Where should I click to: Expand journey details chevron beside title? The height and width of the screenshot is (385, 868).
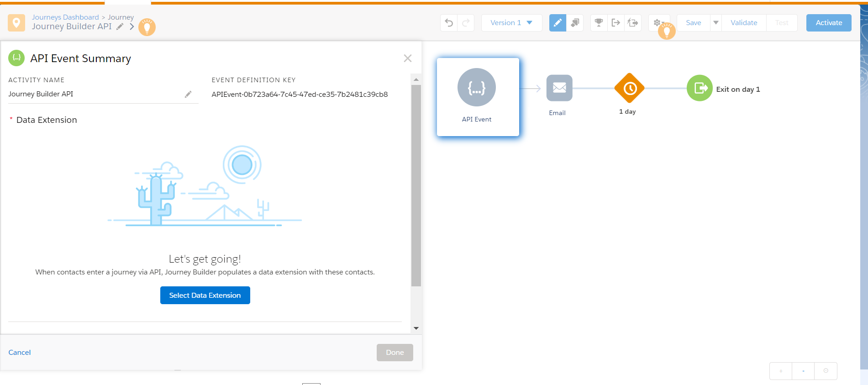click(132, 26)
